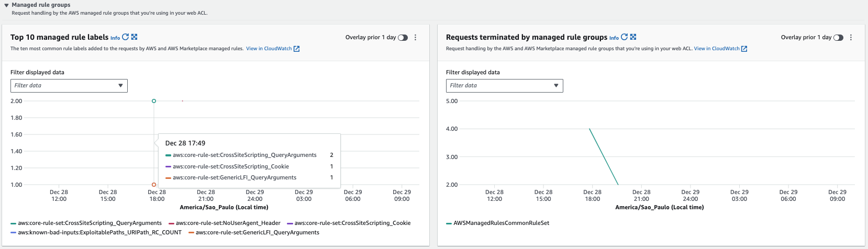This screenshot has width=868, height=249.
Task: Open Filter data dropdown in Requests terminated panel
Action: tap(504, 86)
